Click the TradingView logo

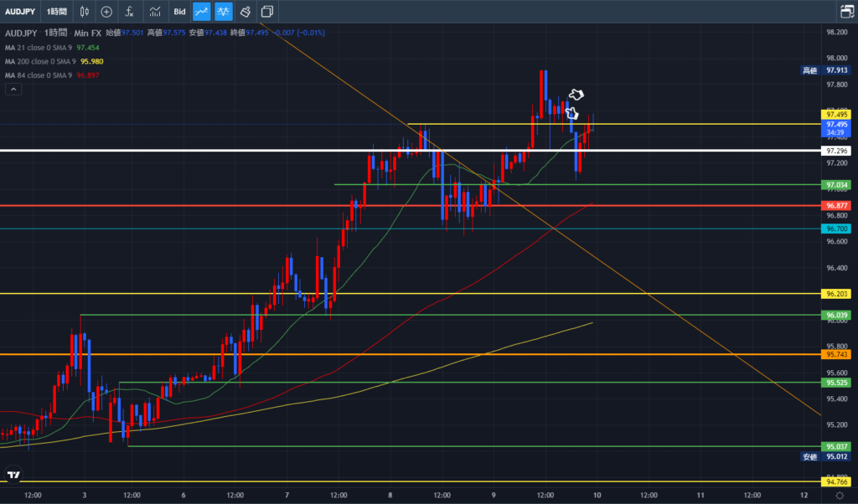13,476
